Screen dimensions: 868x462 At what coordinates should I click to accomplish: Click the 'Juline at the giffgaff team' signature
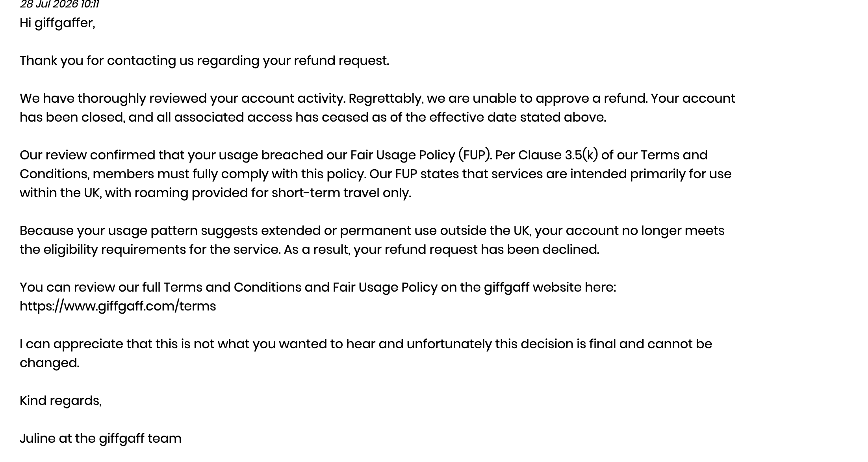pos(100,438)
